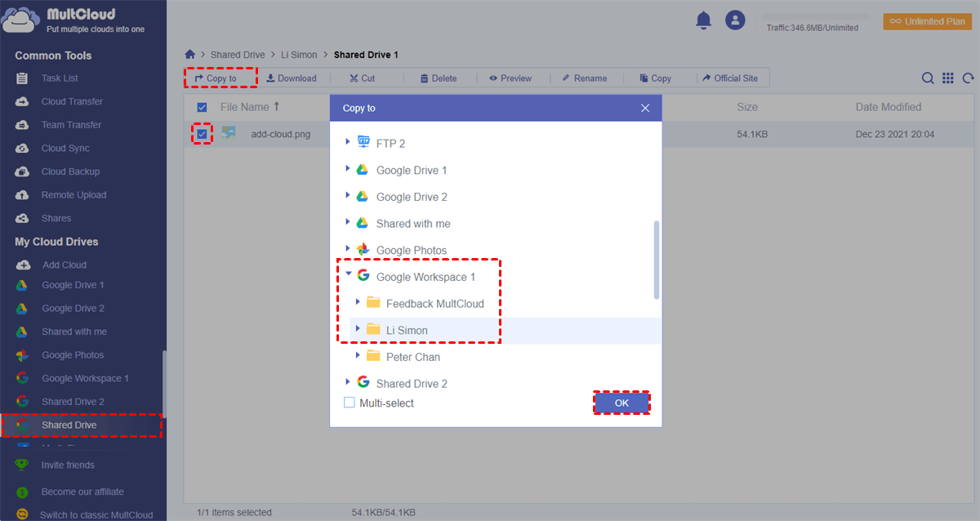980x521 pixels.
Task: Click the Cloud Transfer sidebar icon
Action: click(23, 101)
